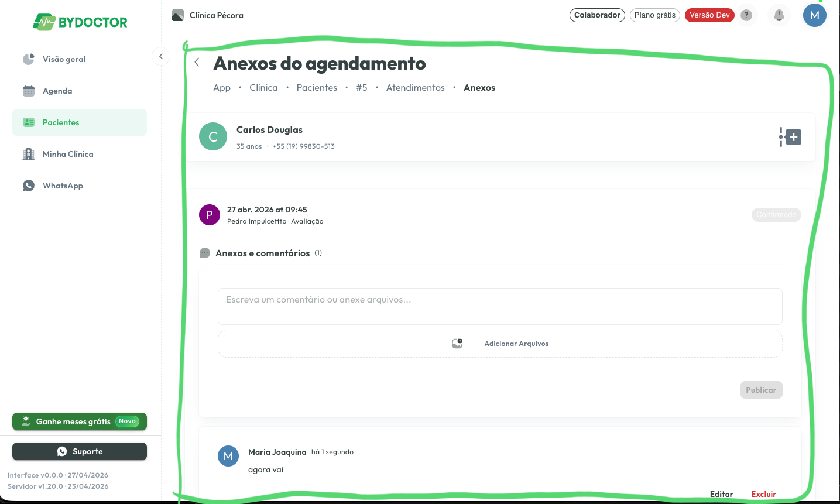Open the Agenda page

pos(80,91)
